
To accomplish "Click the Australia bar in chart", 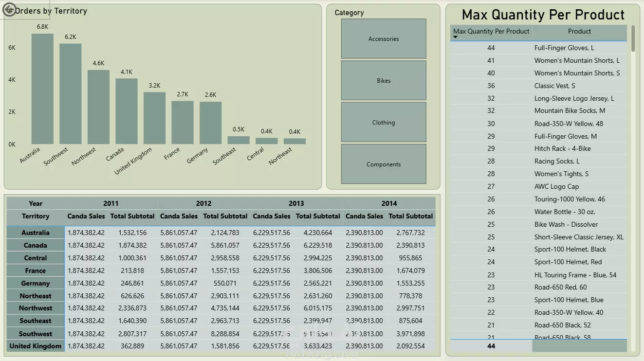I will 42,89.
